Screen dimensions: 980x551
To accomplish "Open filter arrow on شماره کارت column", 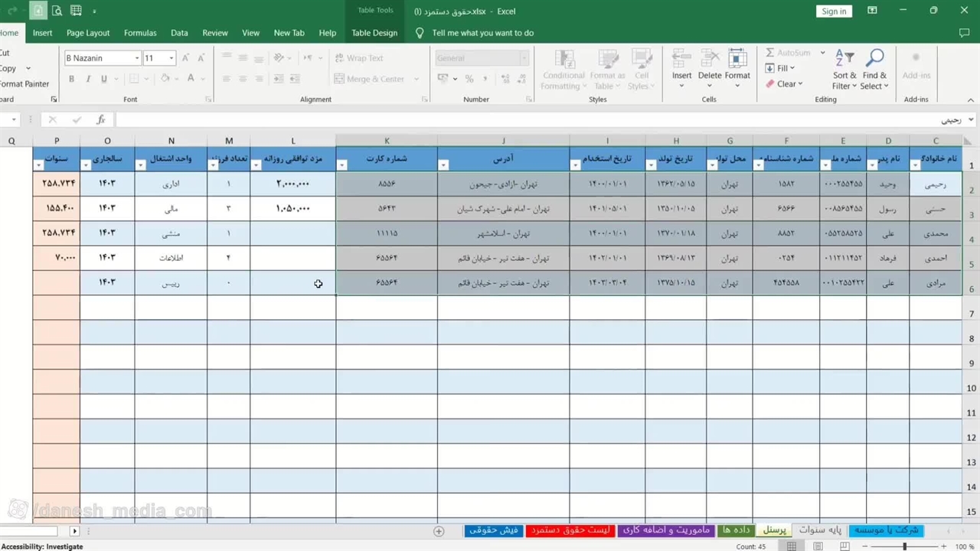I will [342, 165].
